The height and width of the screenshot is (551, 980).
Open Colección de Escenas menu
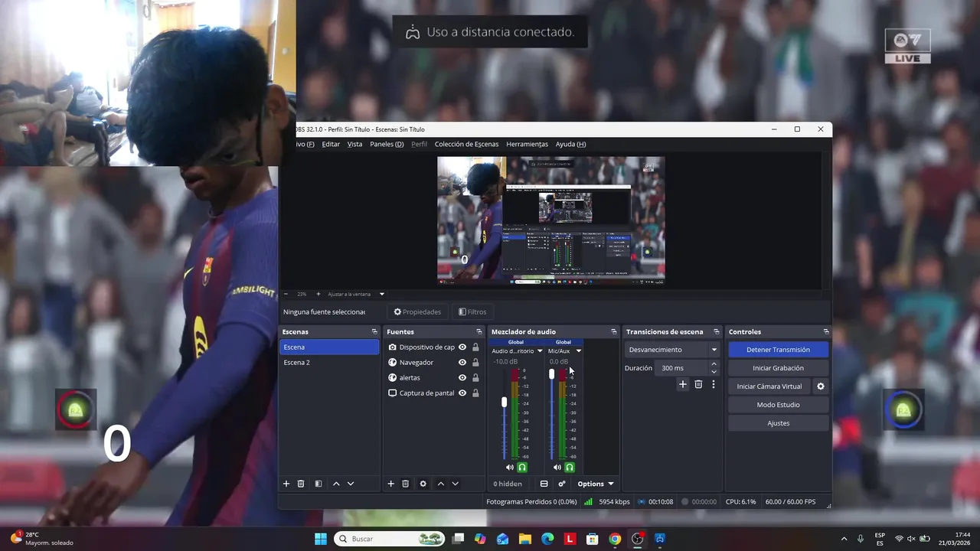tap(466, 144)
